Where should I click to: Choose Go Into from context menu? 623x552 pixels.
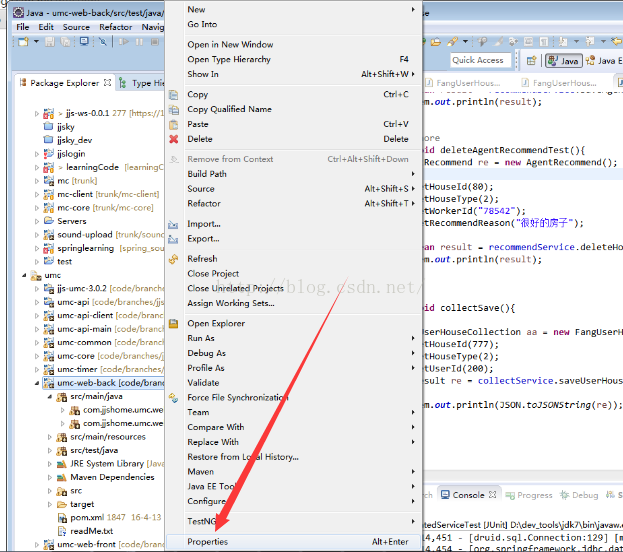coord(293,24)
